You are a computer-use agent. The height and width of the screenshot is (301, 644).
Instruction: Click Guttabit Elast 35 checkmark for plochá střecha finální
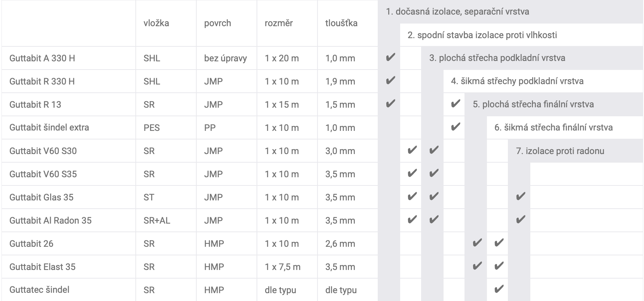[x=477, y=266]
